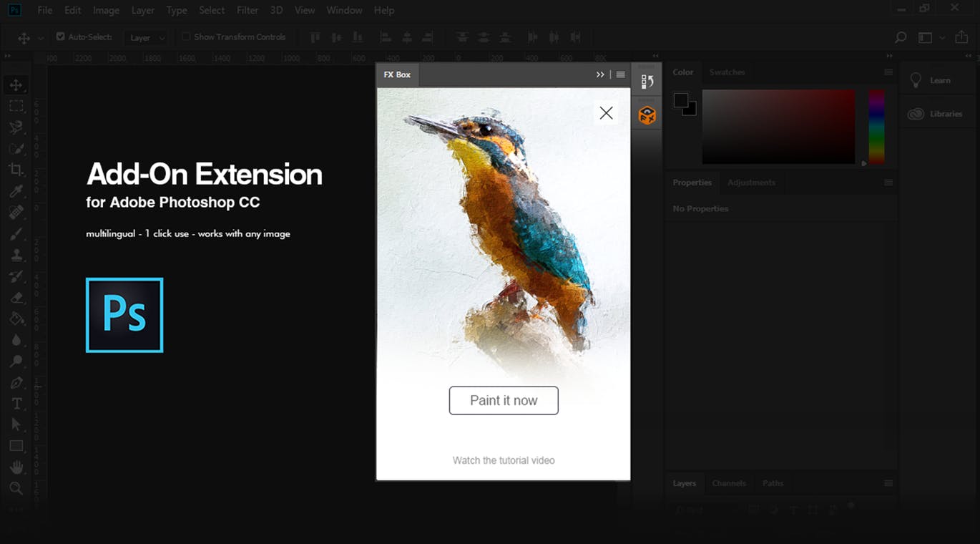Select the Crop tool
Viewport: 980px width, 544px height.
tap(16, 170)
